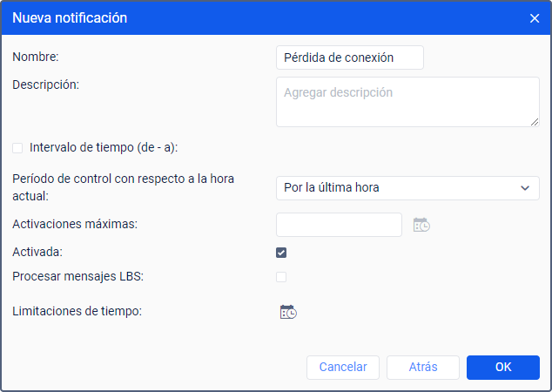The image size is (552, 392).
Task: Enable the Intervalo de tiempo checkbox
Action: [x=17, y=148]
